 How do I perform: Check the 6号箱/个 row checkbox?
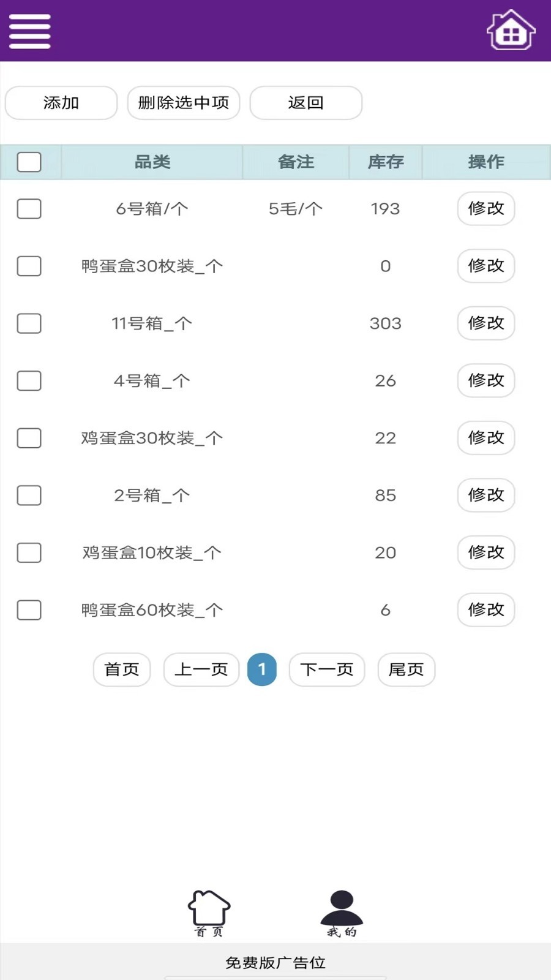[x=29, y=209]
